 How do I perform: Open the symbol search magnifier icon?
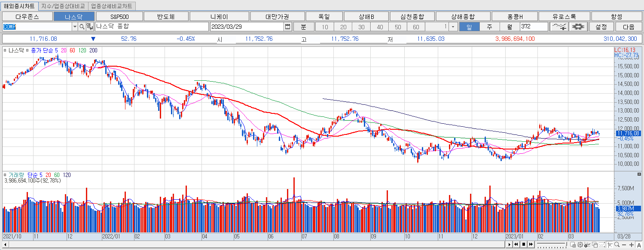tap(82, 27)
